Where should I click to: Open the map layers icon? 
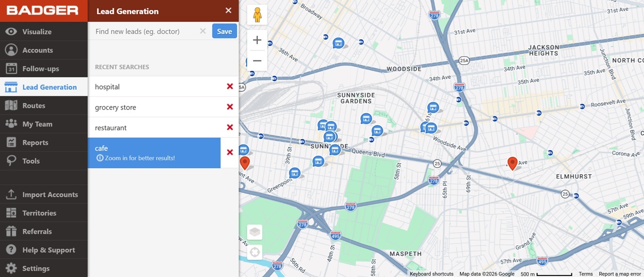pyautogui.click(x=255, y=232)
